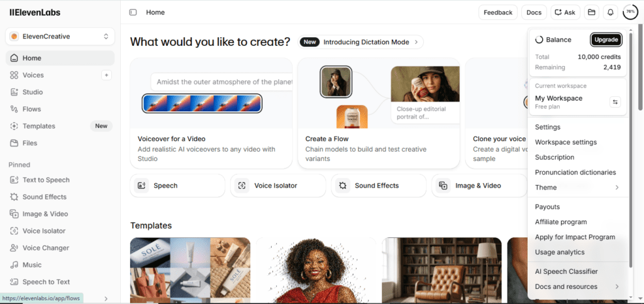This screenshot has height=304, width=644.
Task: Click the Upgrade button
Action: click(606, 40)
